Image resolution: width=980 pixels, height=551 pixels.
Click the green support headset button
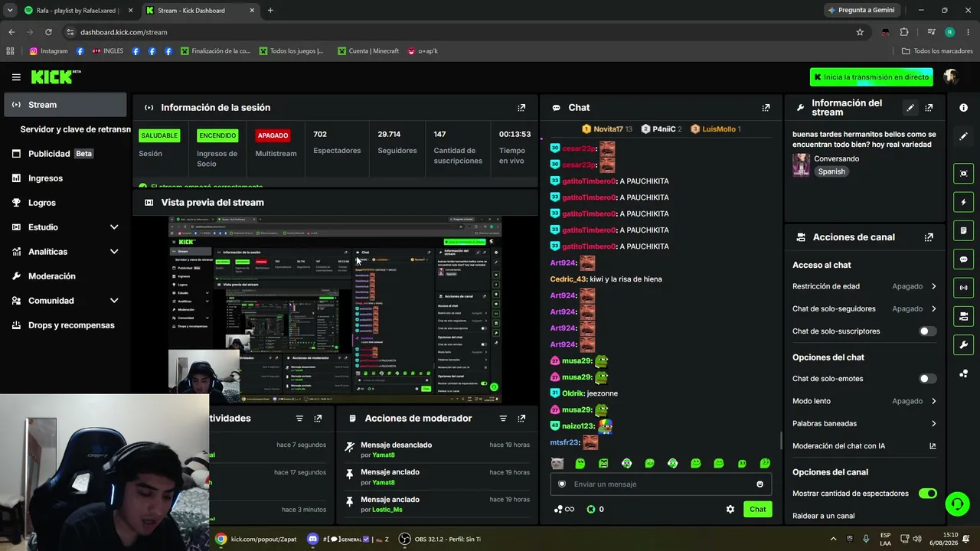coord(956,504)
